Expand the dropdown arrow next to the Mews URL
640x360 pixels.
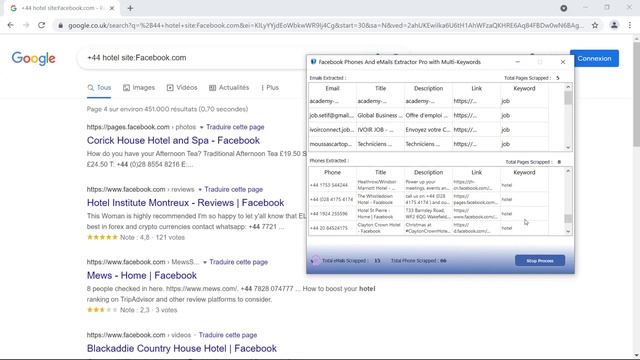[205, 262]
